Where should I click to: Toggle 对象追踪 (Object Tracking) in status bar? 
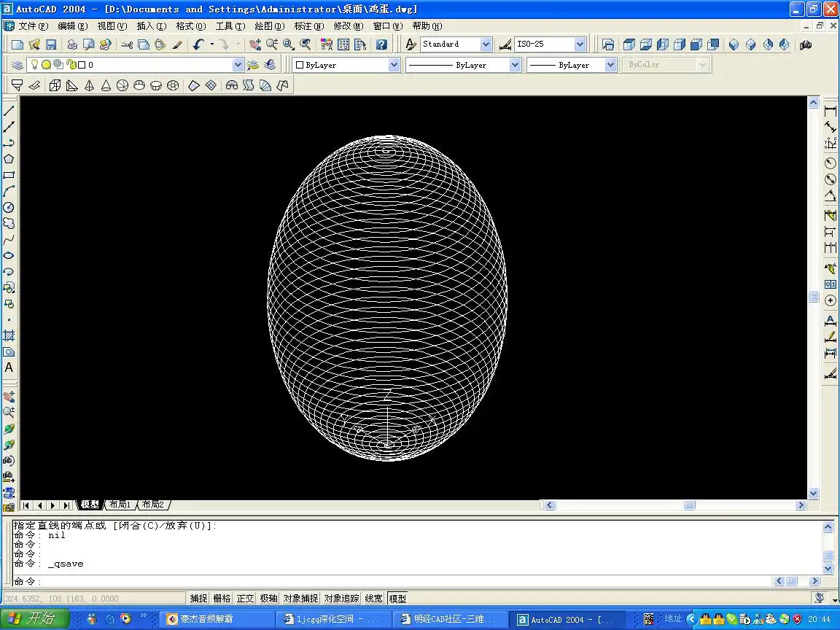coord(342,599)
